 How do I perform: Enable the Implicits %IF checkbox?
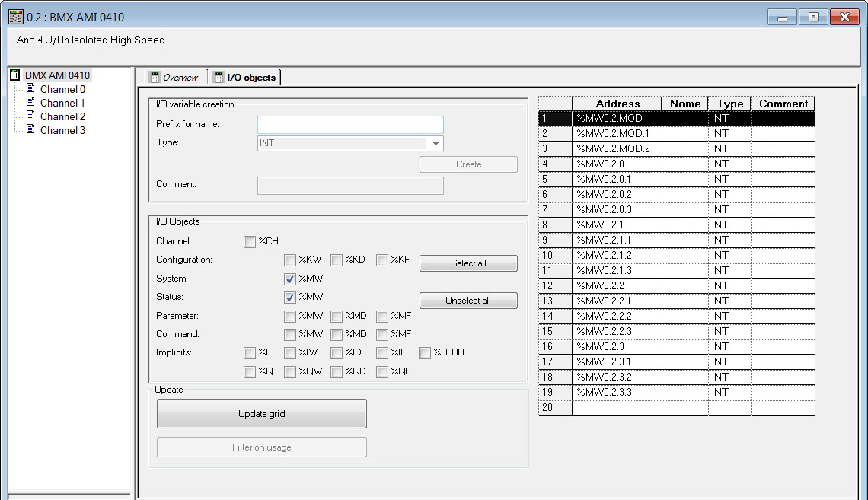click(x=382, y=353)
